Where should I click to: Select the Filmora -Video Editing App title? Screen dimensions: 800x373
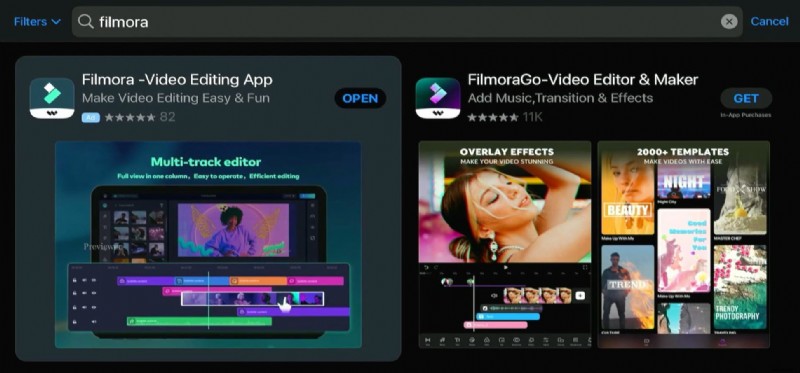tap(177, 80)
